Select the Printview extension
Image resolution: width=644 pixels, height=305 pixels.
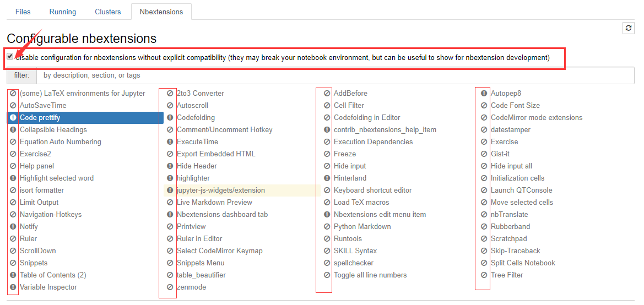[191, 227]
